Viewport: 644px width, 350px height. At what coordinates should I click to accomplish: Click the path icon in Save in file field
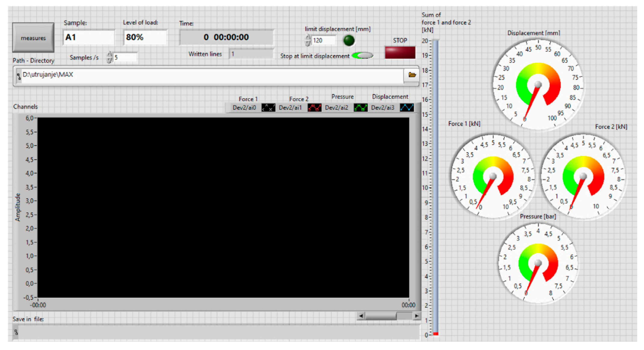(16, 332)
